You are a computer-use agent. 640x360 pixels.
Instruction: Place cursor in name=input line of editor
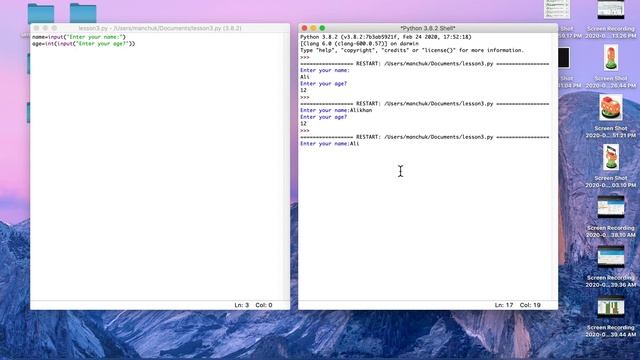pos(79,37)
